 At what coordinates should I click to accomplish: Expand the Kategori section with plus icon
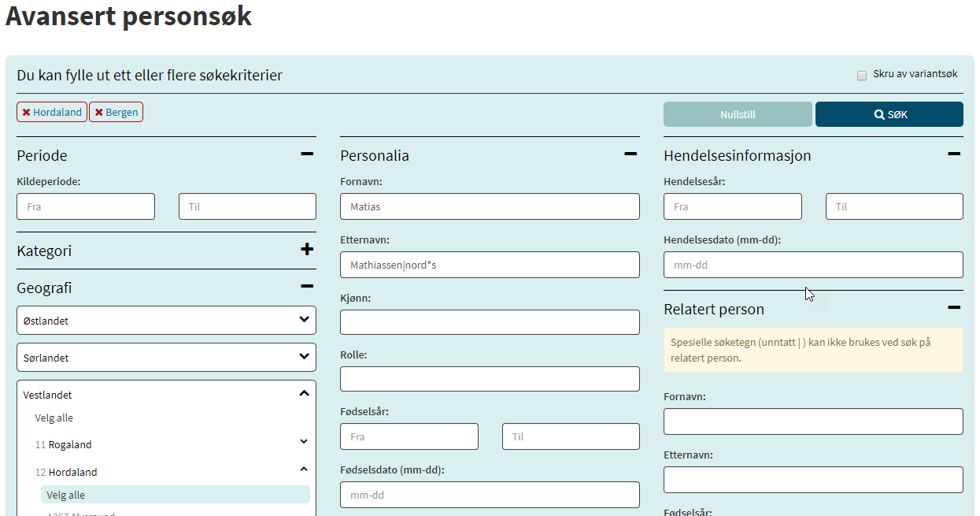click(307, 250)
